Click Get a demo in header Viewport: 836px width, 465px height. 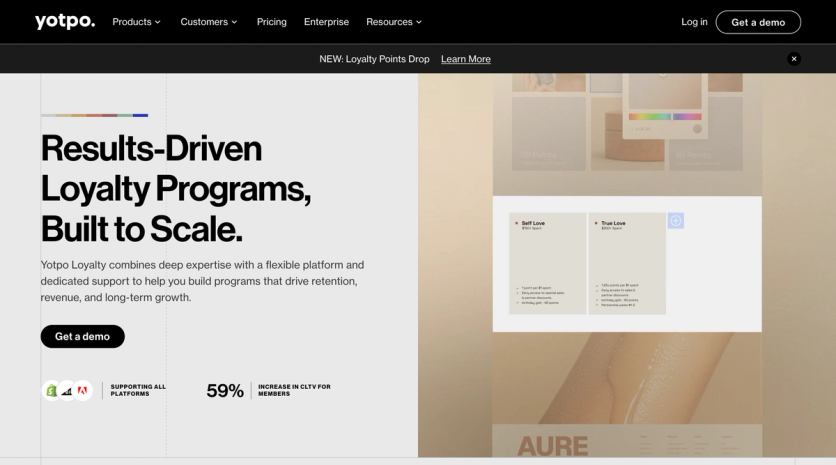pyautogui.click(x=758, y=22)
